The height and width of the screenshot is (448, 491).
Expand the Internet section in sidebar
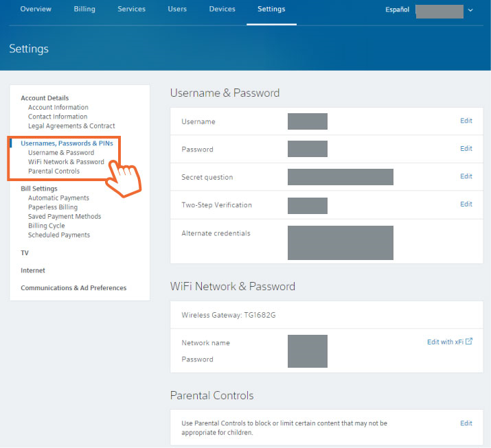(x=33, y=271)
